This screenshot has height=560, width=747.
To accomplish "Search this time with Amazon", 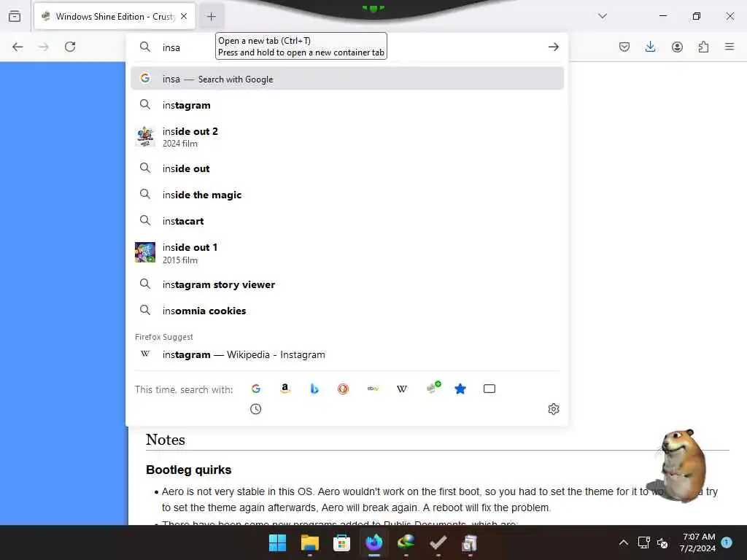I will (x=285, y=389).
